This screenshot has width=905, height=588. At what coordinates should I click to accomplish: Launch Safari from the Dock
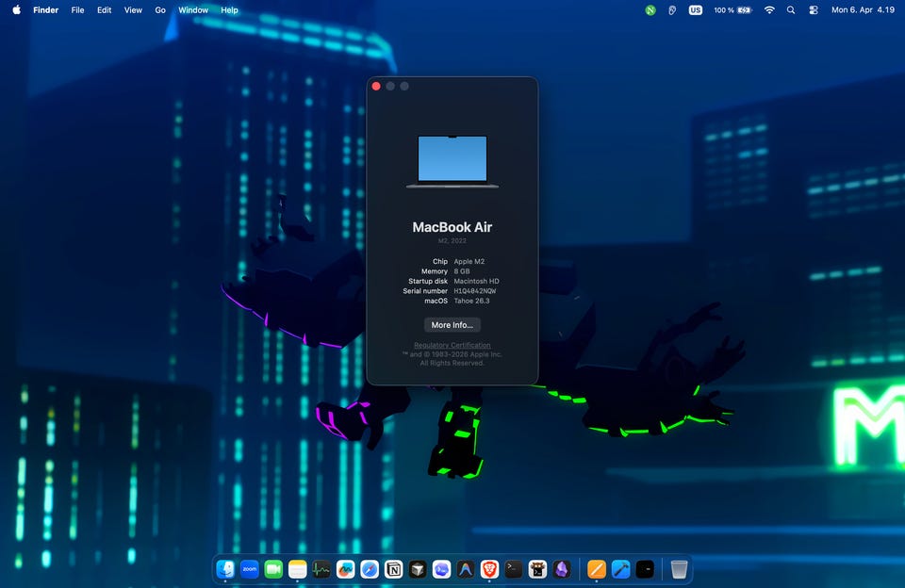[370, 569]
